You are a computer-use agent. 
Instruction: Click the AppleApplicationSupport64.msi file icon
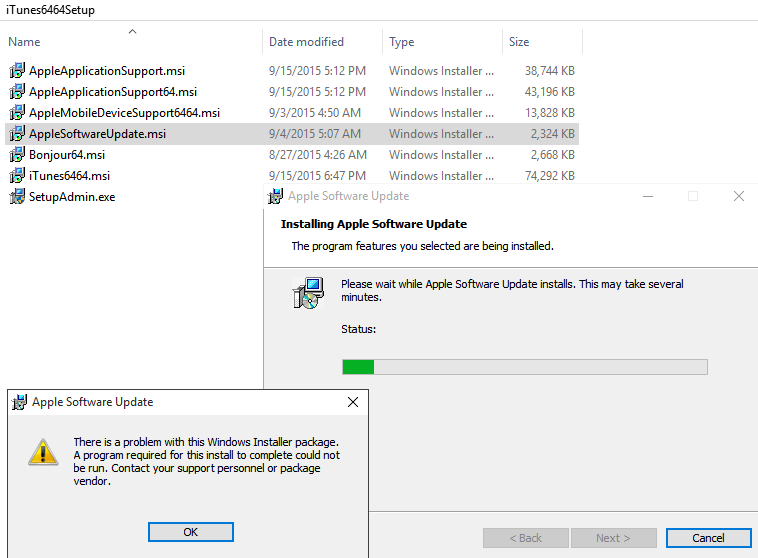pos(17,91)
